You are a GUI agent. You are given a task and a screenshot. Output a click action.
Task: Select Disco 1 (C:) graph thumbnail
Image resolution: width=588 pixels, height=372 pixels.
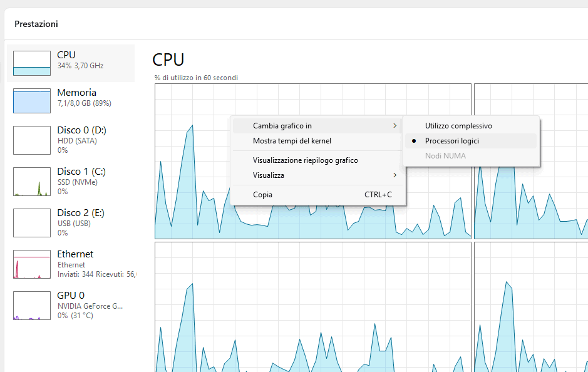(32, 182)
